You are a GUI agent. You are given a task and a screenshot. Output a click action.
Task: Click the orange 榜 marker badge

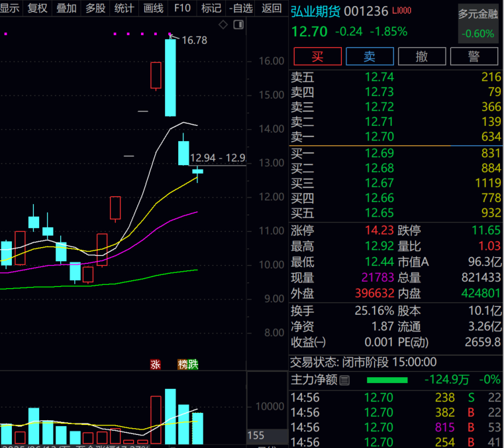183,364
